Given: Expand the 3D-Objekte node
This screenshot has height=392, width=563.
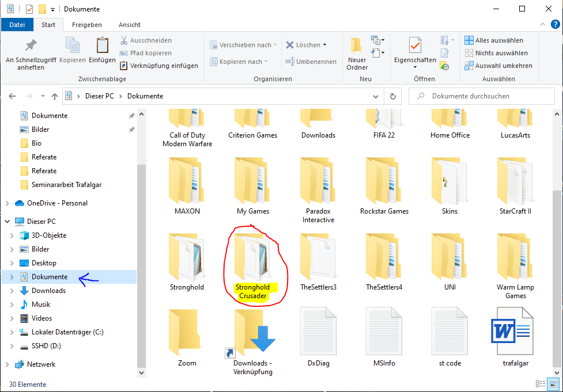Looking at the screenshot, I should click(12, 235).
